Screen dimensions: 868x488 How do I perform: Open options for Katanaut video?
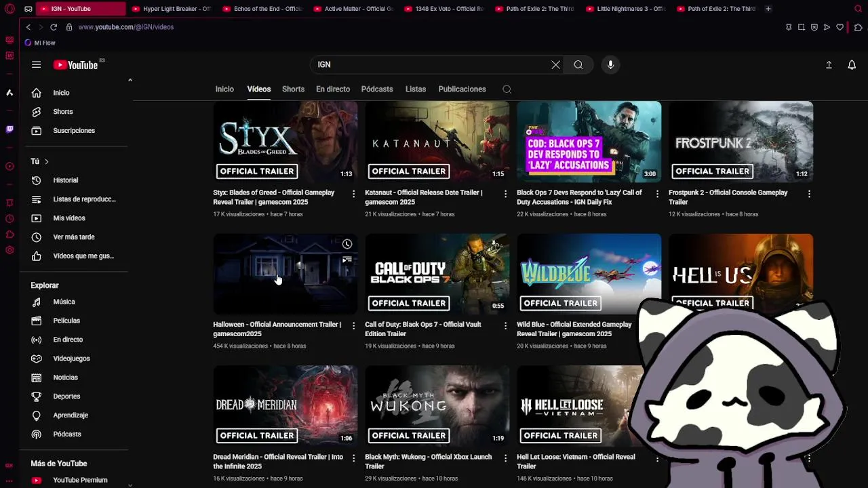(505, 194)
